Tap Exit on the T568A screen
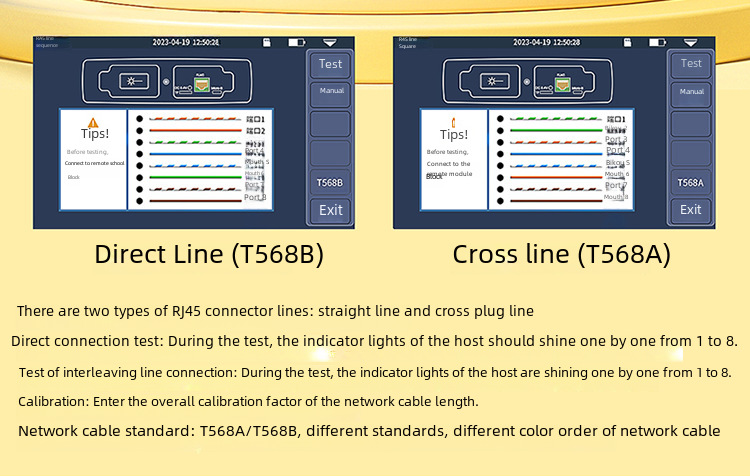Screen dimensions: 750x476 click(x=691, y=210)
